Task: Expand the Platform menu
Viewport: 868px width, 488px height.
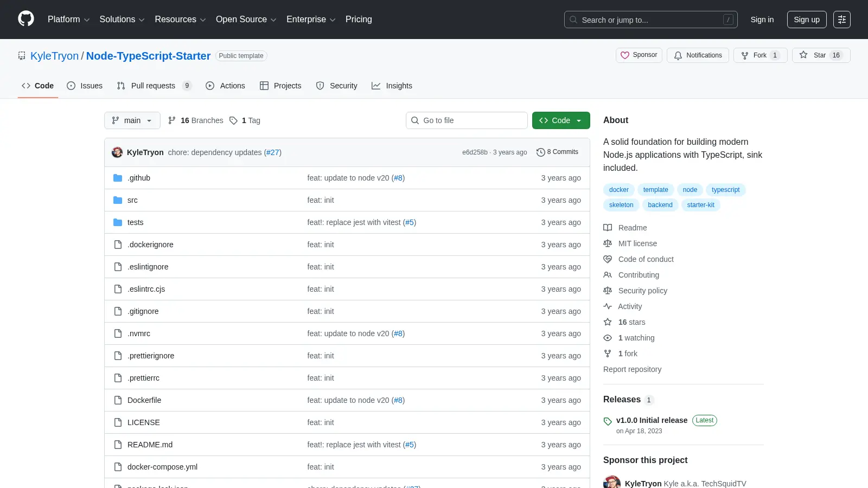Action: pos(68,20)
